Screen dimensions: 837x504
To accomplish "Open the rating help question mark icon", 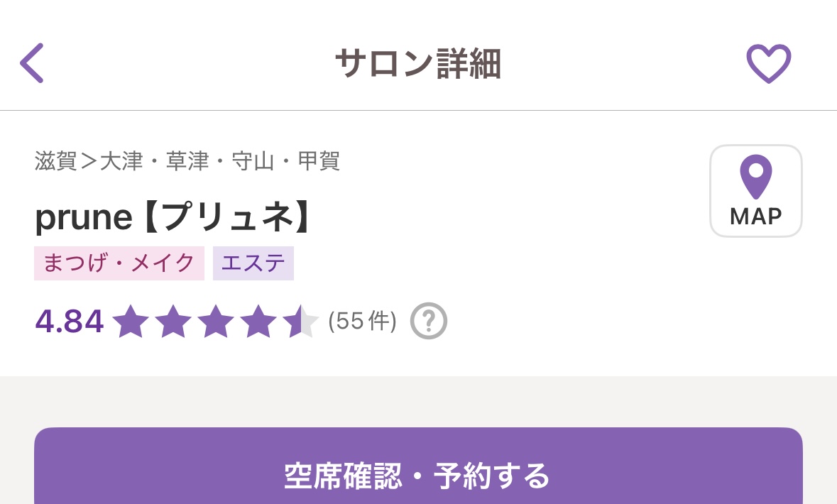I will click(428, 321).
